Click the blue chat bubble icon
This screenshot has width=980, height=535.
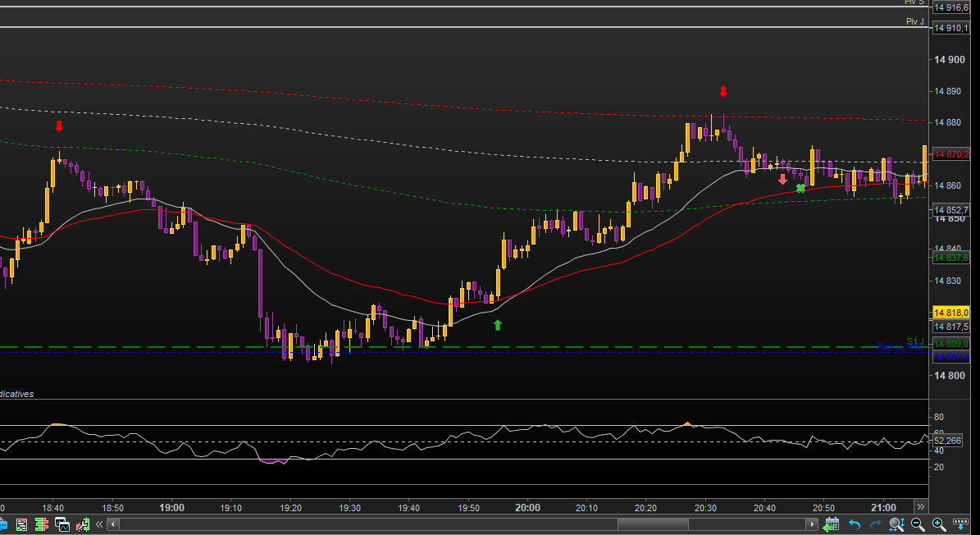tap(2, 524)
